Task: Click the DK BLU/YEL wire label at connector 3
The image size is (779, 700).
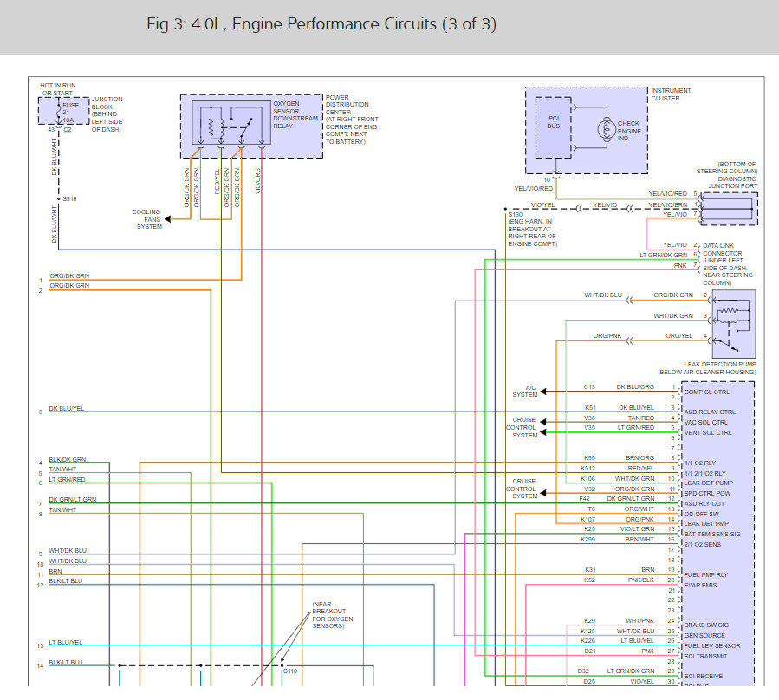Action: (x=67, y=408)
